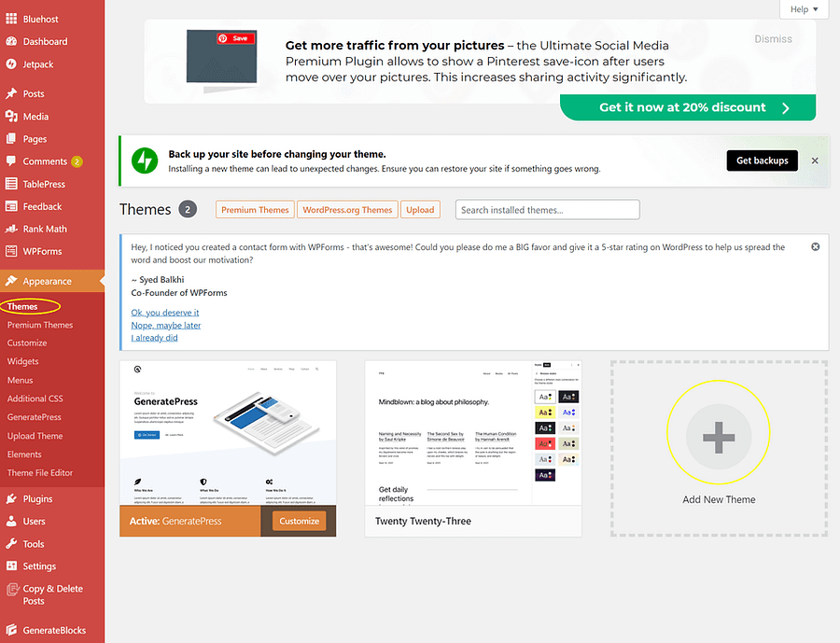This screenshot has width=840, height=643.
Task: Click the Tools wrench icon
Action: click(x=11, y=544)
